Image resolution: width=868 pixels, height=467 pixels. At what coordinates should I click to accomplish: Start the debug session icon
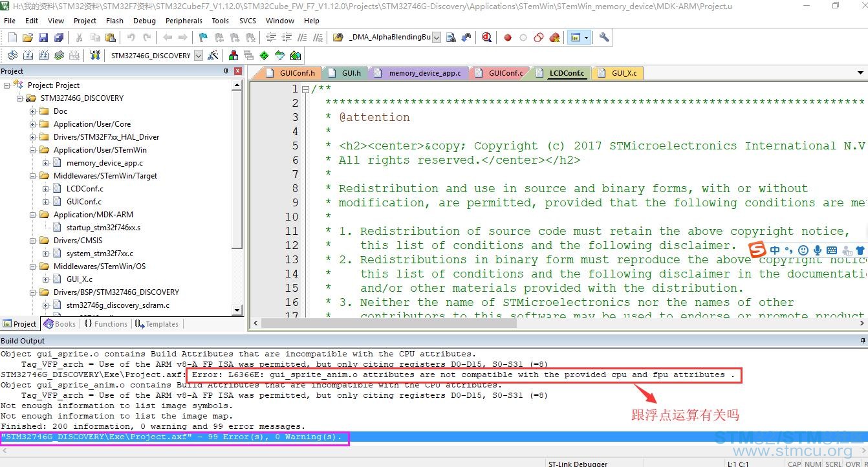(x=486, y=38)
